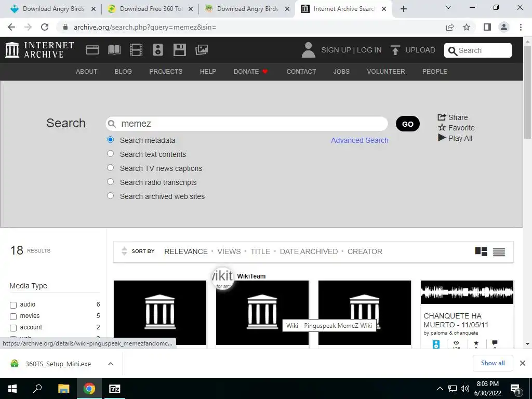Viewport: 532px width, 399px height.
Task: Click the page vertical scrollbar thumb
Action: (x=527, y=91)
